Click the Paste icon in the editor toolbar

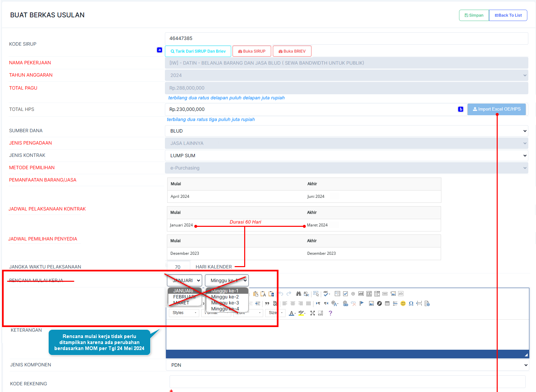tap(256, 294)
